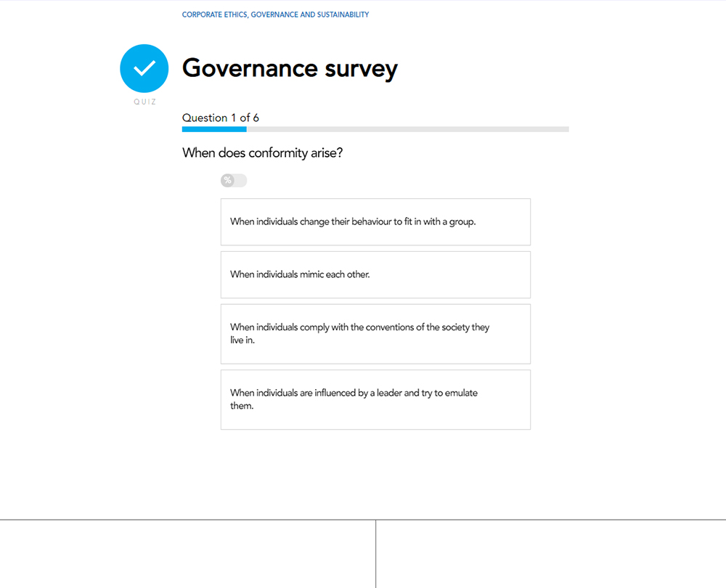Click the "Question 1 of 6" counter
The height and width of the screenshot is (588, 726).
tap(221, 118)
